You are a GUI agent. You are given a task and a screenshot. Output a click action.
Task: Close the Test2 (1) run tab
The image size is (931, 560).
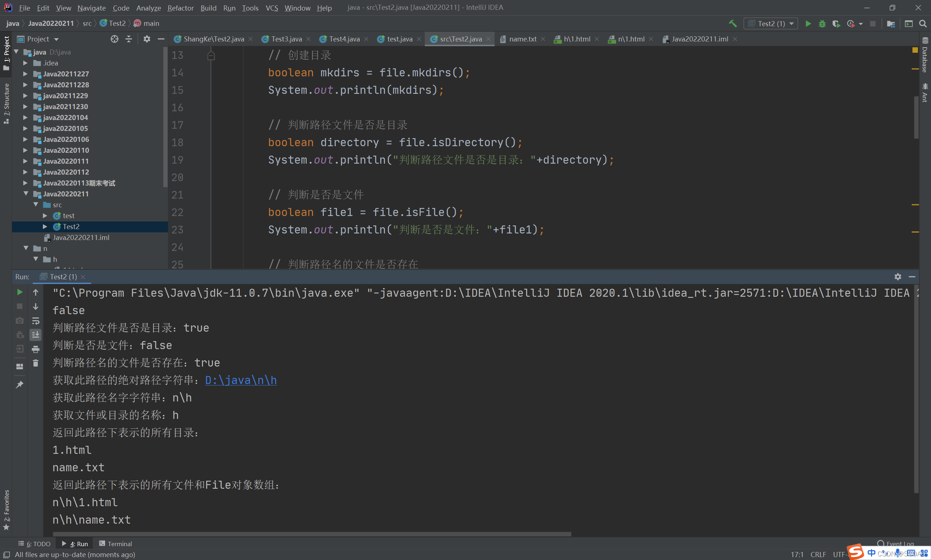tap(83, 277)
